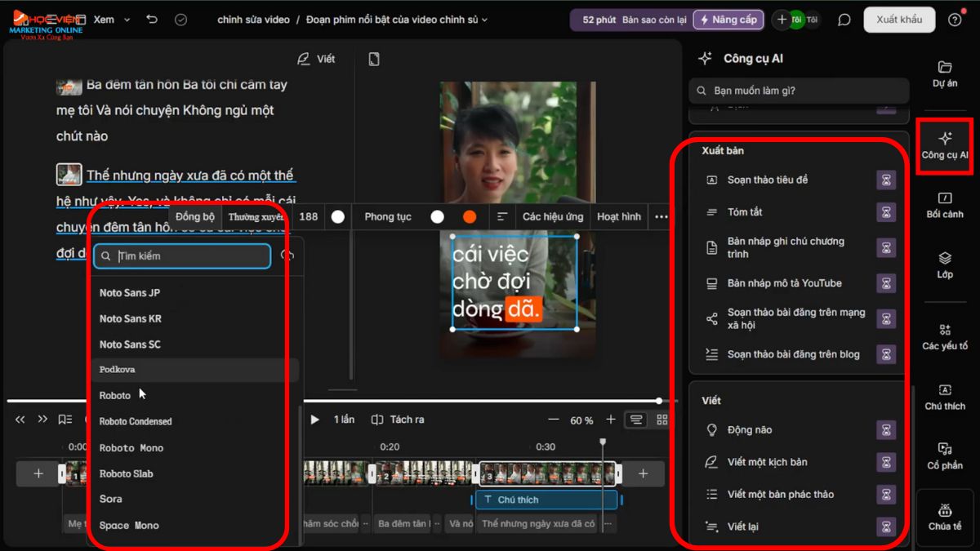The width and height of the screenshot is (980, 551).
Task: Open the Dự án sidebar panel
Action: click(x=945, y=73)
